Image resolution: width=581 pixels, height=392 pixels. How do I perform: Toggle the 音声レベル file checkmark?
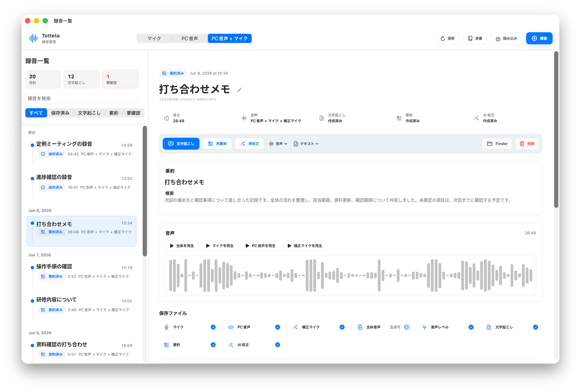point(471,327)
